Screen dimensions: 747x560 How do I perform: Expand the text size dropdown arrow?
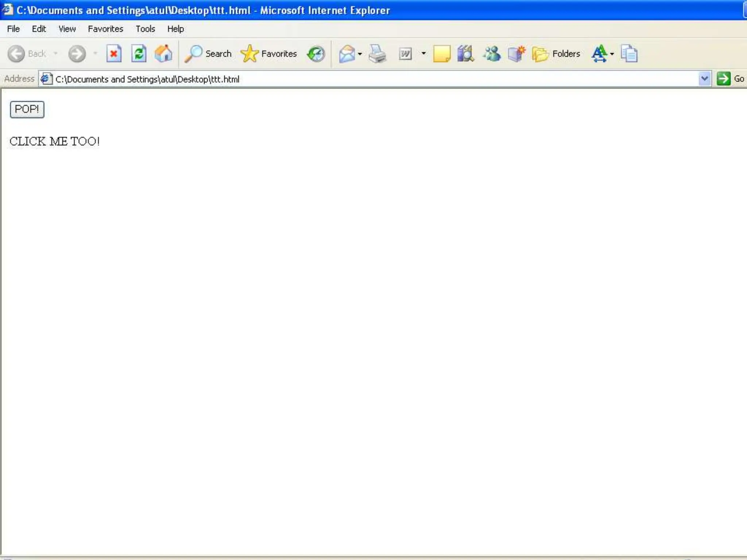pyautogui.click(x=612, y=54)
